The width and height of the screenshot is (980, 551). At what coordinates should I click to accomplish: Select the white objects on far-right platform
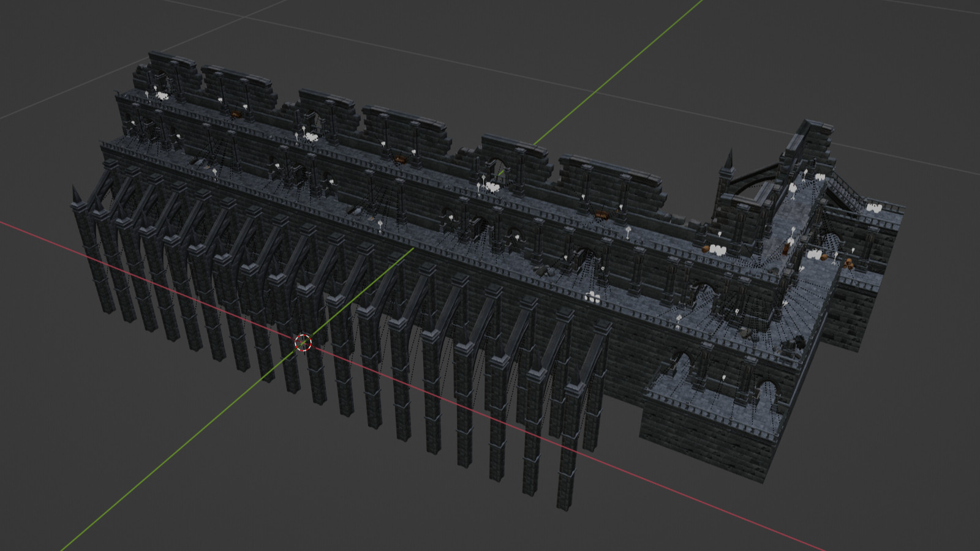click(873, 209)
